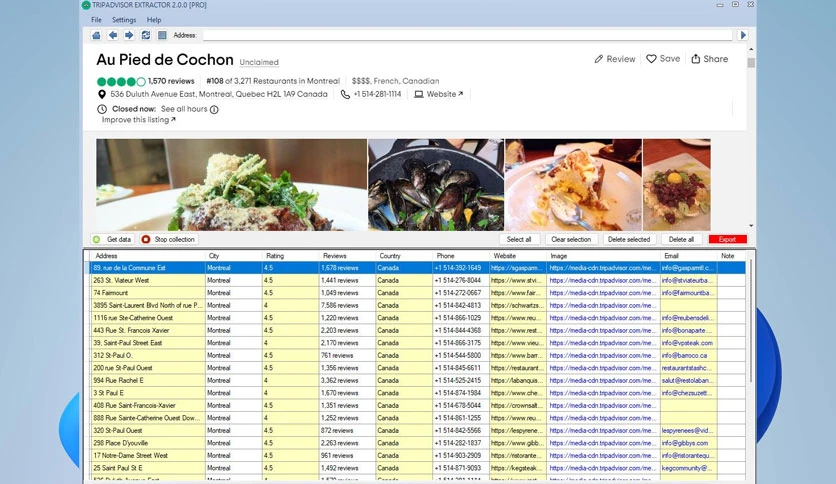Click the clock icon beside Closed now
836x484 pixels.
[102, 109]
